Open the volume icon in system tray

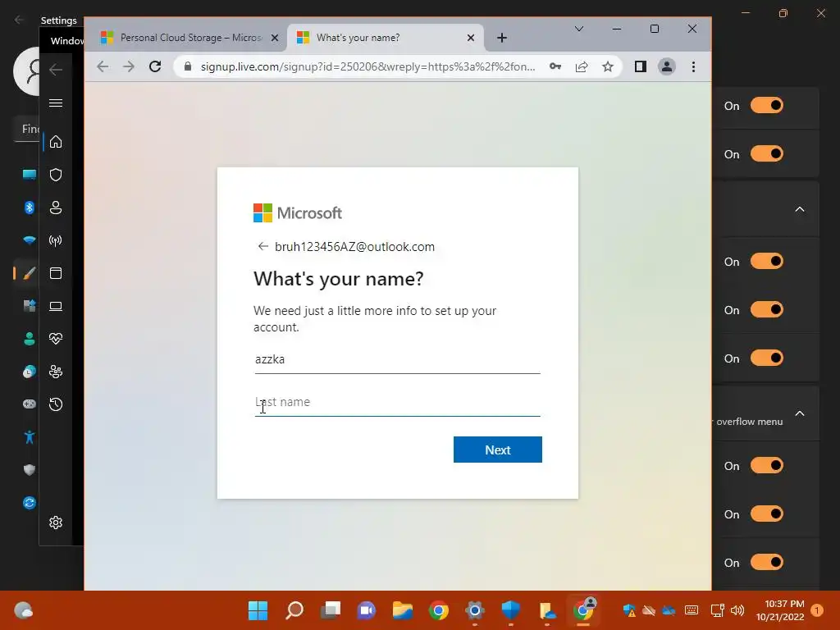tap(737, 610)
